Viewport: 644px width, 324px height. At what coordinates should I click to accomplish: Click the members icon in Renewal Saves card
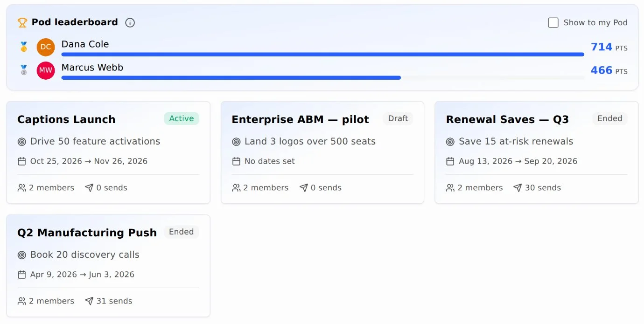click(450, 188)
